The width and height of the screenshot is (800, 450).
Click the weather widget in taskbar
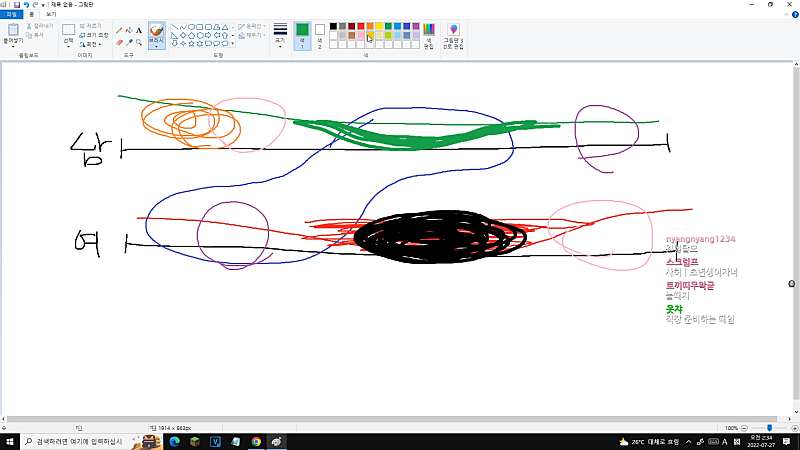click(x=649, y=442)
